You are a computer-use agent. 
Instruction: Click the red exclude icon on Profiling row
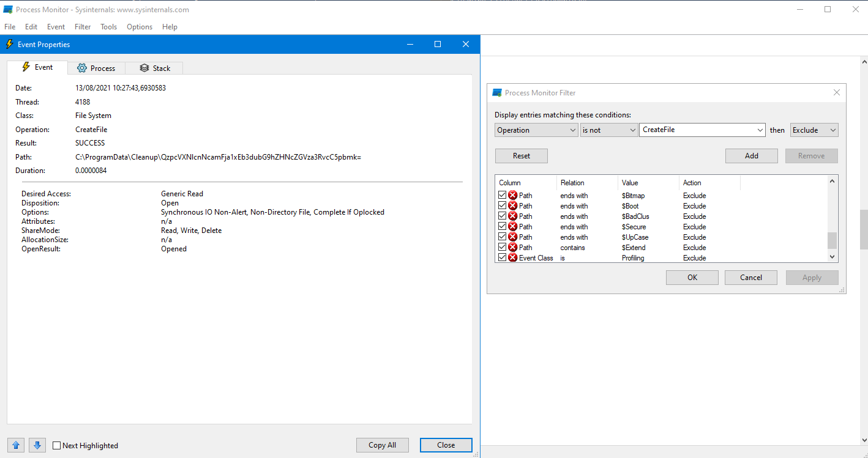tap(513, 258)
